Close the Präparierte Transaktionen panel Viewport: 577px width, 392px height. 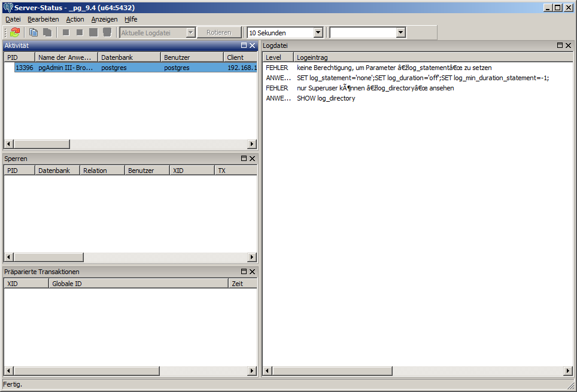coord(252,272)
